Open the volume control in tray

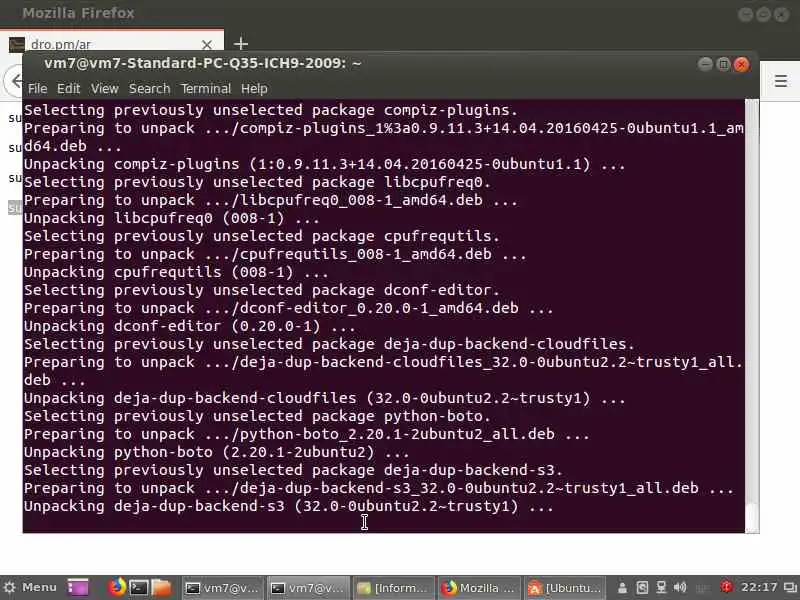680,588
